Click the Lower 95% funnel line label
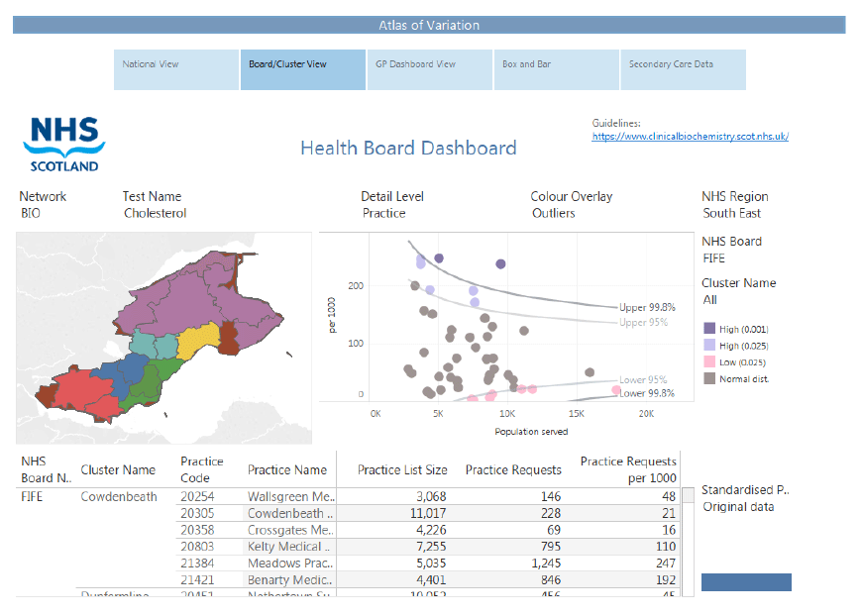Image resolution: width=861 pixels, height=616 pixels. tap(643, 379)
